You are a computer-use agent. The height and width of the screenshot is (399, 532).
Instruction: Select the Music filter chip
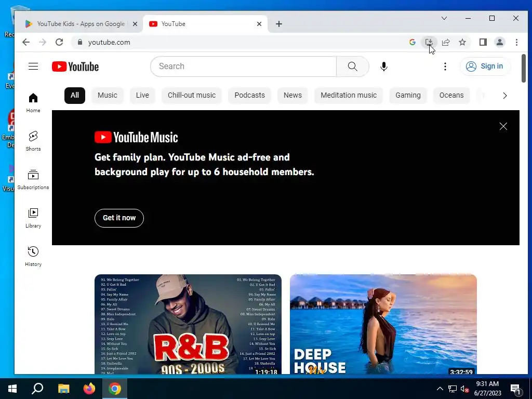coord(108,96)
